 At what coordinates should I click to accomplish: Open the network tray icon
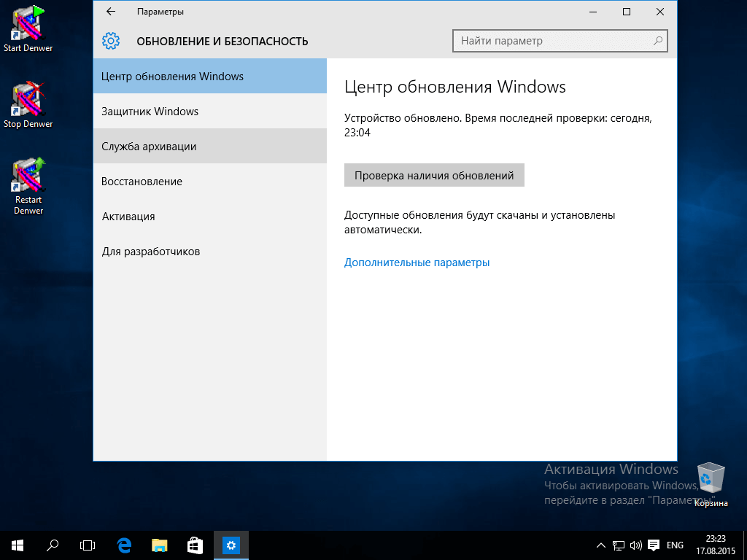pyautogui.click(x=619, y=545)
